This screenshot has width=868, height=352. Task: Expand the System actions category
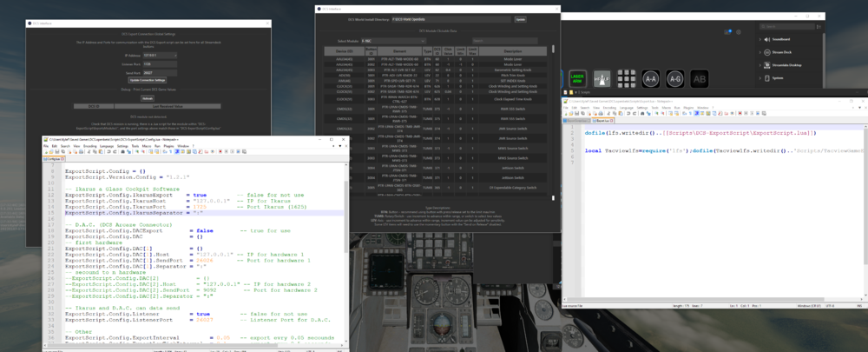click(760, 77)
